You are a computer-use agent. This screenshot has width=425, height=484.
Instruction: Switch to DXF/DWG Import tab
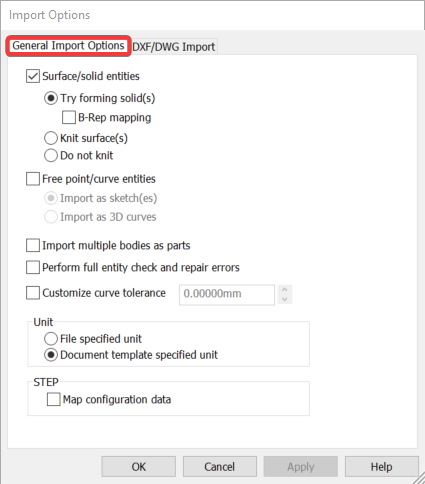coord(174,47)
